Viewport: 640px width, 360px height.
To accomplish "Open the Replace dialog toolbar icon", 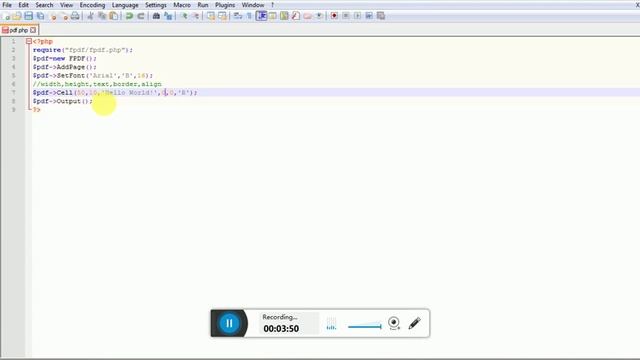I will pos(168,16).
